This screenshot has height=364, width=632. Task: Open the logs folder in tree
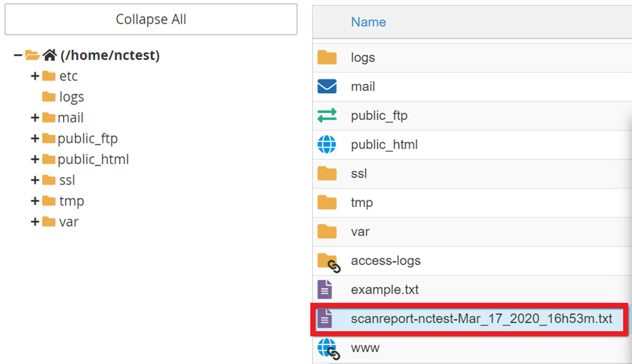[x=72, y=97]
